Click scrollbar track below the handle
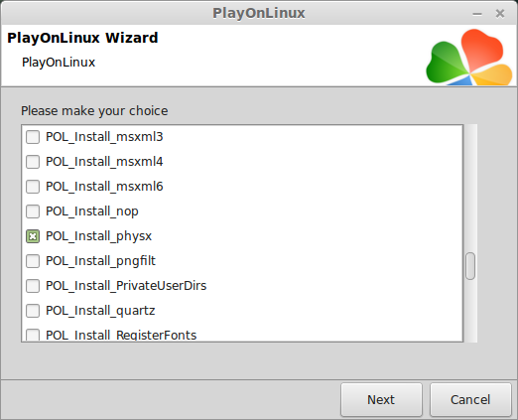Viewport: 518px width, 420px height. click(x=470, y=311)
